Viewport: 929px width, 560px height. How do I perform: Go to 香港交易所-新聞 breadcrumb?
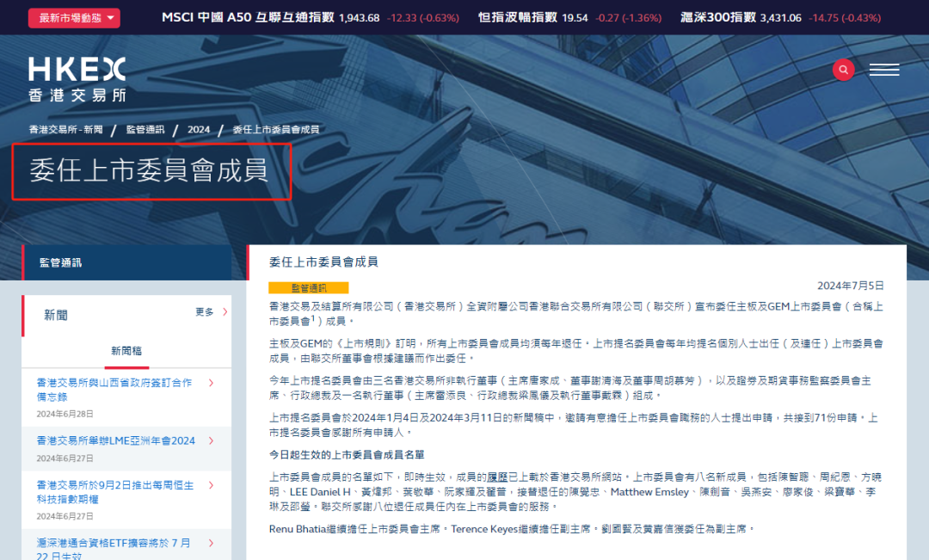[x=65, y=129]
